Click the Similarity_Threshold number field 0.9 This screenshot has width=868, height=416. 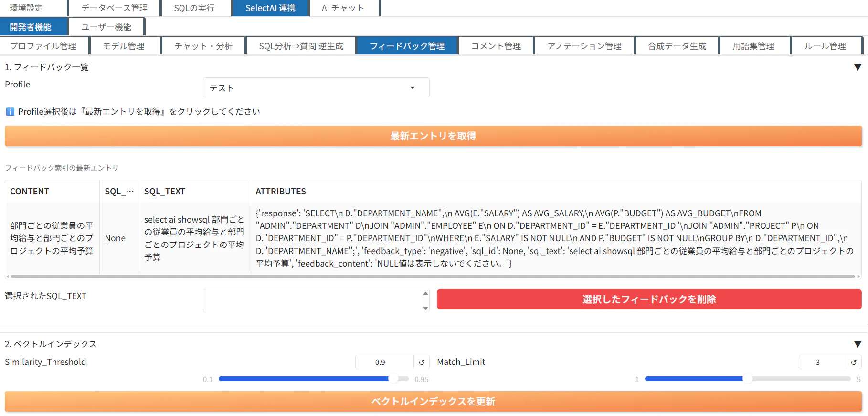pos(384,363)
